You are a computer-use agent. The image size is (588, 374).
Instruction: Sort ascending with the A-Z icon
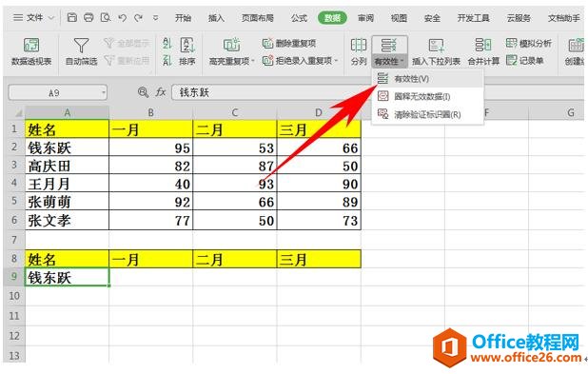point(167,43)
